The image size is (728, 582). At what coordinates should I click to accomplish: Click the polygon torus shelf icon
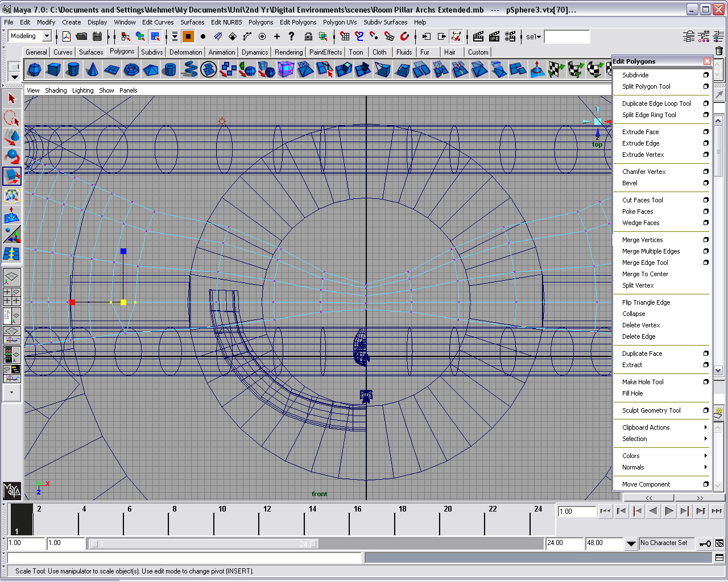tap(131, 70)
